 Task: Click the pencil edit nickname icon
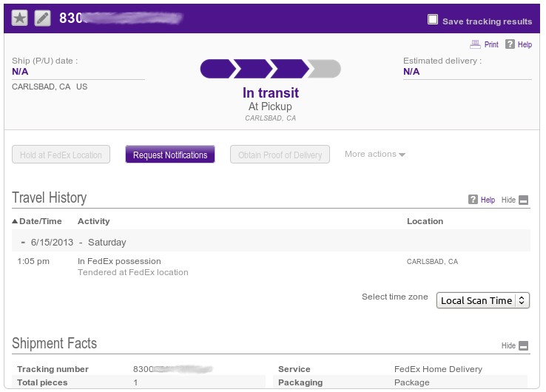pyautogui.click(x=43, y=18)
